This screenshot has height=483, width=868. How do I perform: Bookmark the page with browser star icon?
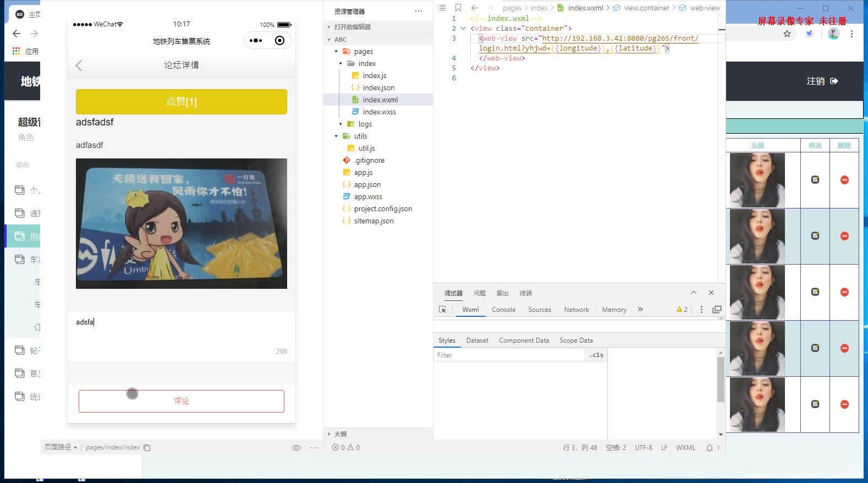pos(787,34)
